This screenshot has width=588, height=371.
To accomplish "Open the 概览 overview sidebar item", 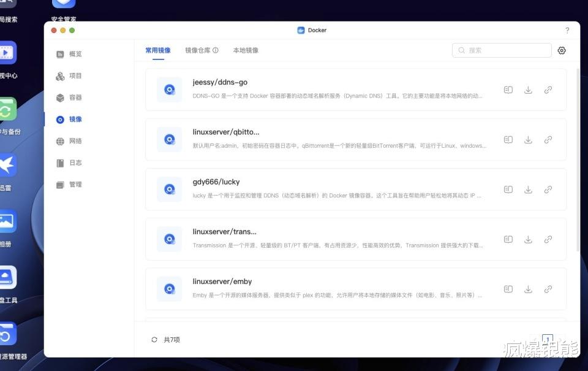I will click(69, 54).
